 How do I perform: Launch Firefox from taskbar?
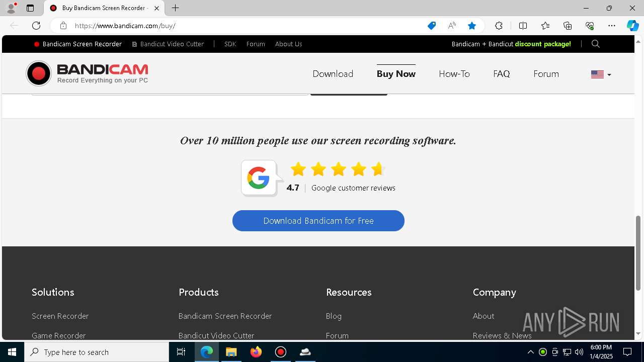pyautogui.click(x=256, y=352)
